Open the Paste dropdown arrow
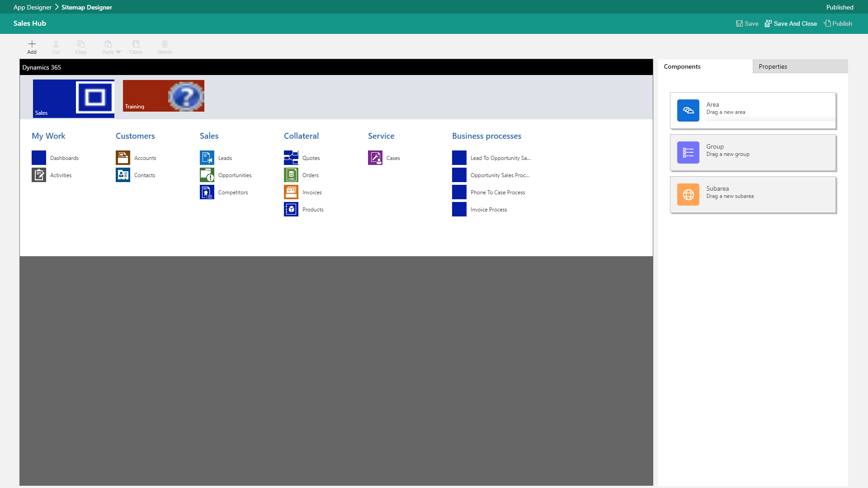Viewport: 868px width, 488px height. coord(118,52)
